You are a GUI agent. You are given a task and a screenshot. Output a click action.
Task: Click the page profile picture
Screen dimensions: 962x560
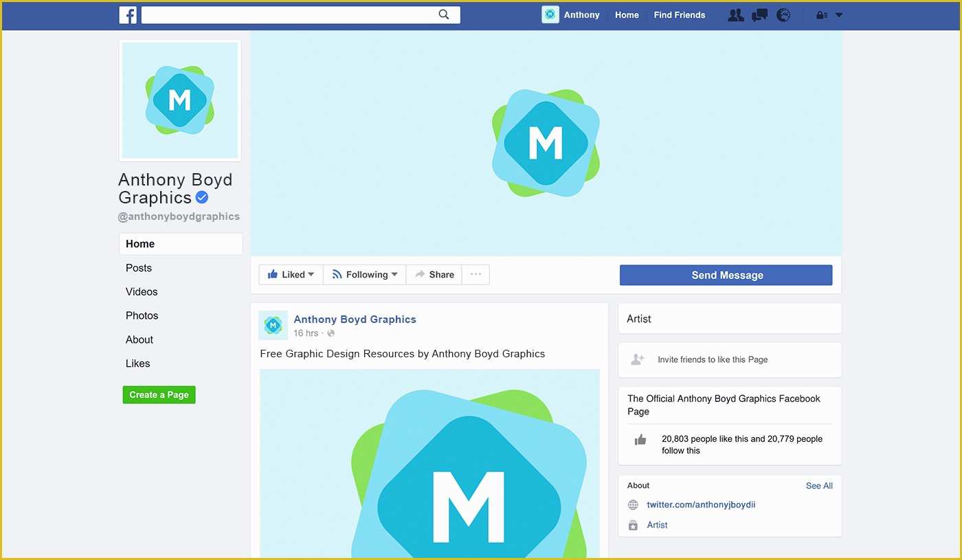[x=180, y=100]
